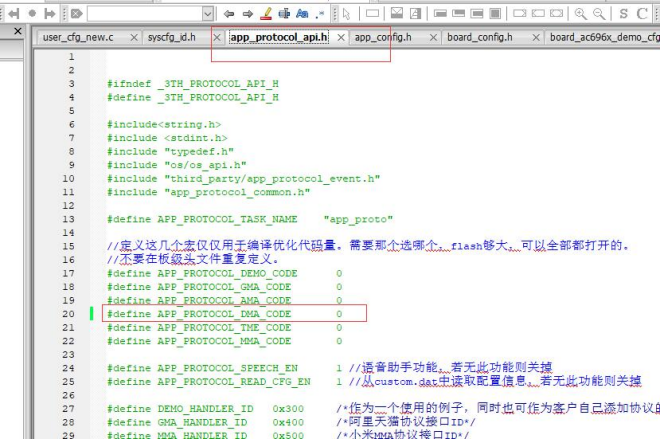Viewport: 660px width, 439px height.
Task: Toggle the selected-text-only search icon
Action: pyautogui.click(x=284, y=14)
